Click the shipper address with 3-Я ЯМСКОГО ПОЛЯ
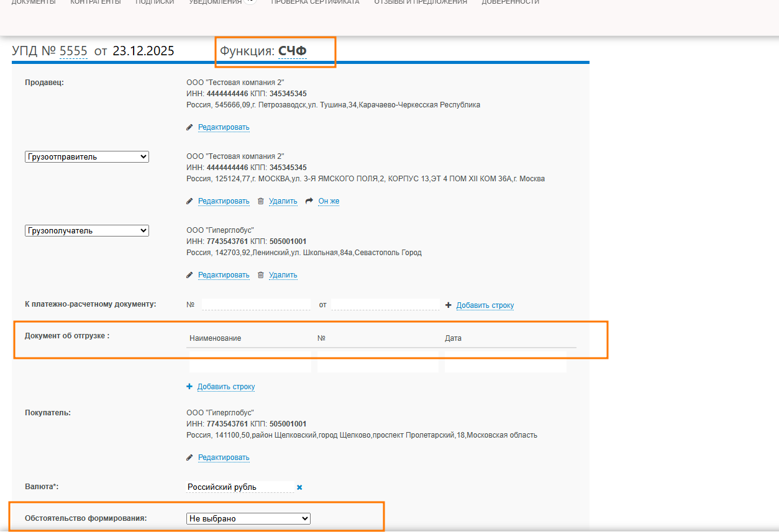Image resolution: width=779 pixels, height=532 pixels. click(x=365, y=179)
